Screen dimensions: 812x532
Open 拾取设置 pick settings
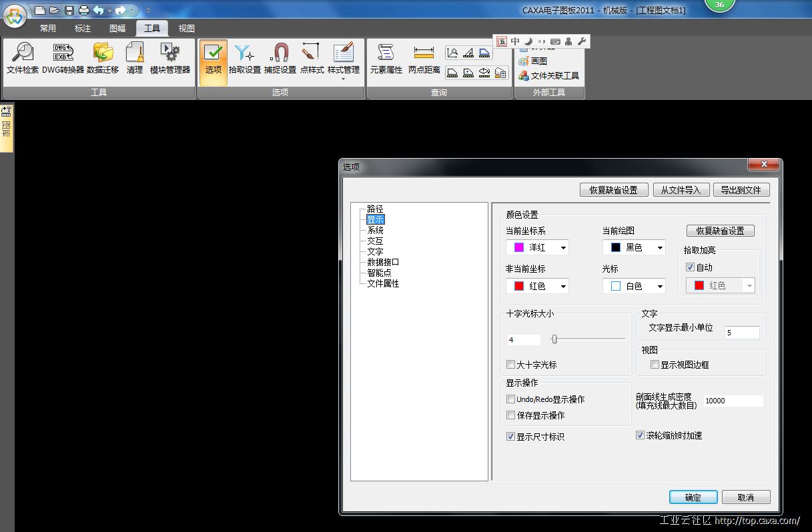coord(244,58)
